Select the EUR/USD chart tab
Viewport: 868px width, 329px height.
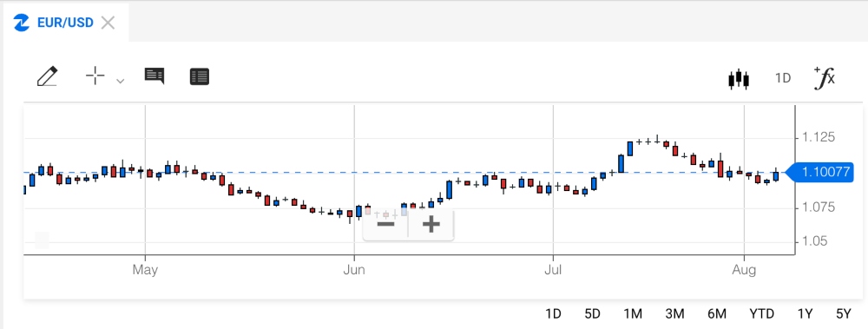[66, 23]
